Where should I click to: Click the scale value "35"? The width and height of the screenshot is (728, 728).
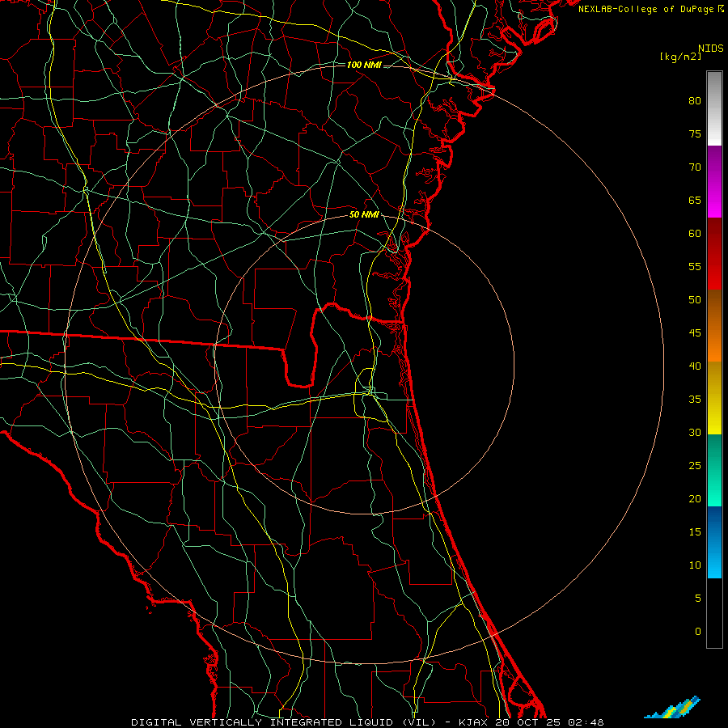point(695,400)
